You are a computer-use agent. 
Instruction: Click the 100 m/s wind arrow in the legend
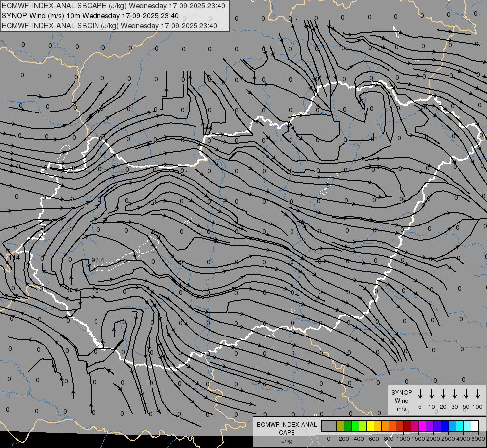pyautogui.click(x=478, y=394)
